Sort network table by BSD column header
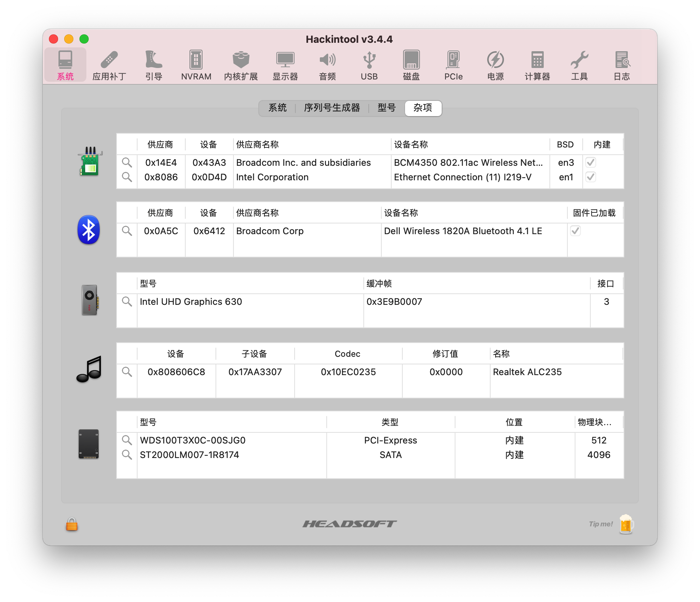The height and width of the screenshot is (602, 700). tap(566, 144)
